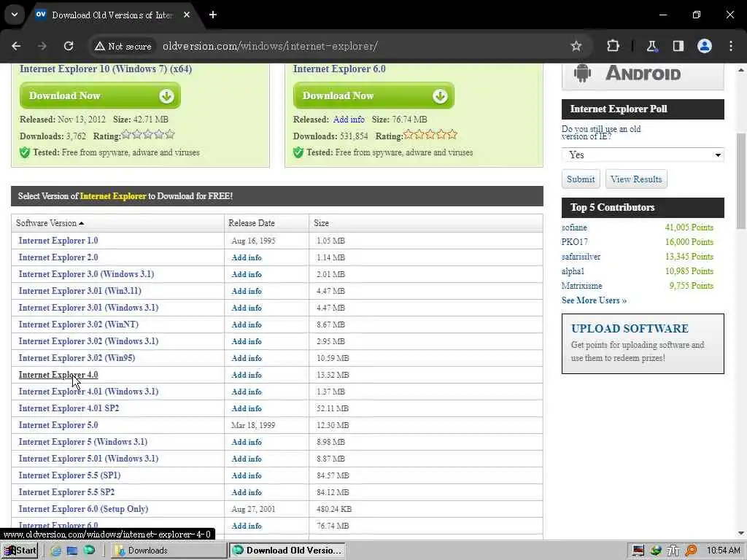Open the tab search chevron
The height and width of the screenshot is (560, 747).
pyautogui.click(x=15, y=15)
